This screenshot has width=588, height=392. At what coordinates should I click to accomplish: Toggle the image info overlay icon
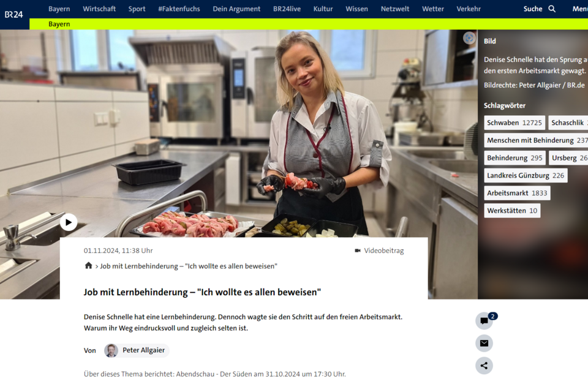tap(469, 38)
